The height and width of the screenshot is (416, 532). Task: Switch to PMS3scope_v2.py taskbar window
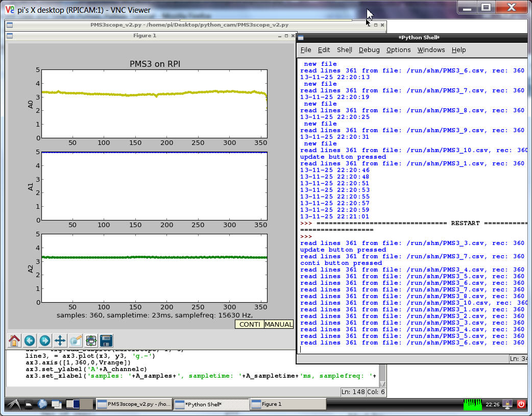pos(134,404)
